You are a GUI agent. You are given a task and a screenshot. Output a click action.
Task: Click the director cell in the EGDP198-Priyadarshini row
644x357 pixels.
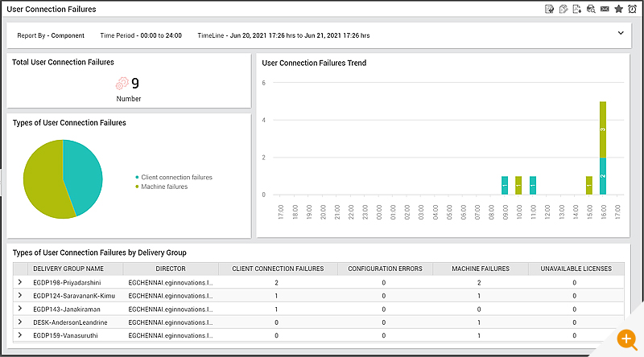(x=171, y=283)
